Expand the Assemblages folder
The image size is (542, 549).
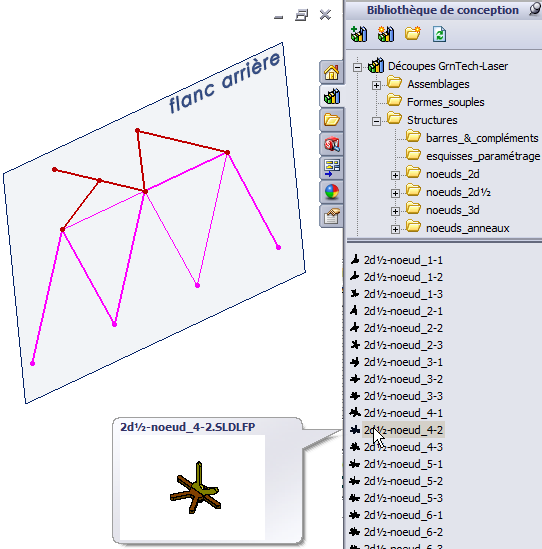click(x=376, y=85)
